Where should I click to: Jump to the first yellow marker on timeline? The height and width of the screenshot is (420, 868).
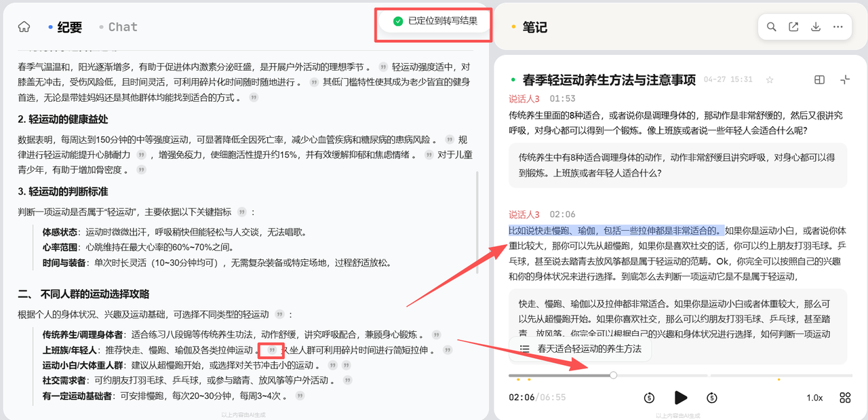click(519, 380)
